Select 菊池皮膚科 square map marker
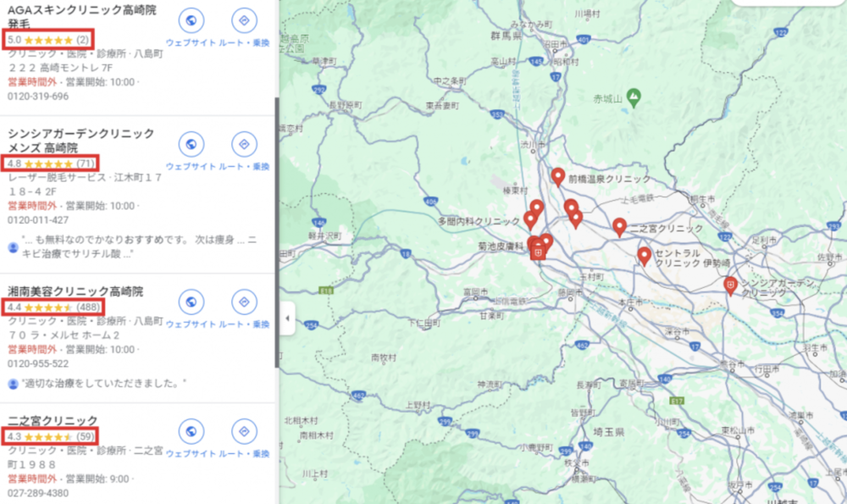This screenshot has width=847, height=504. pos(538,252)
